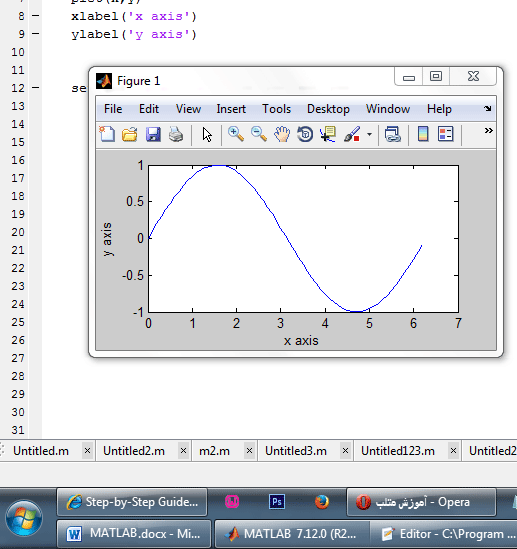This screenshot has height=549, width=517.
Task: Save the figure with the floppy disk icon
Action: tap(153, 134)
